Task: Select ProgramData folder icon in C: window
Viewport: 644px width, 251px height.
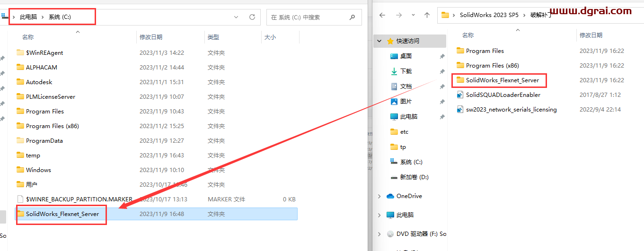Action: [x=20, y=140]
